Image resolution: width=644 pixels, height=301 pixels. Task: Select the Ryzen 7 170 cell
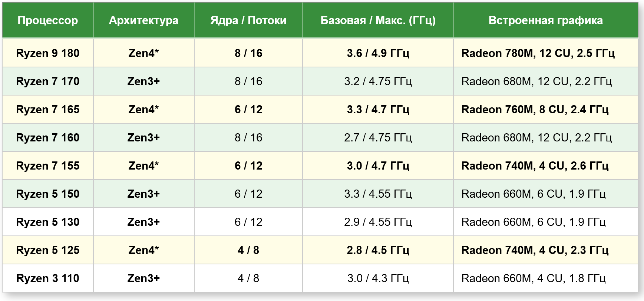coord(48,81)
